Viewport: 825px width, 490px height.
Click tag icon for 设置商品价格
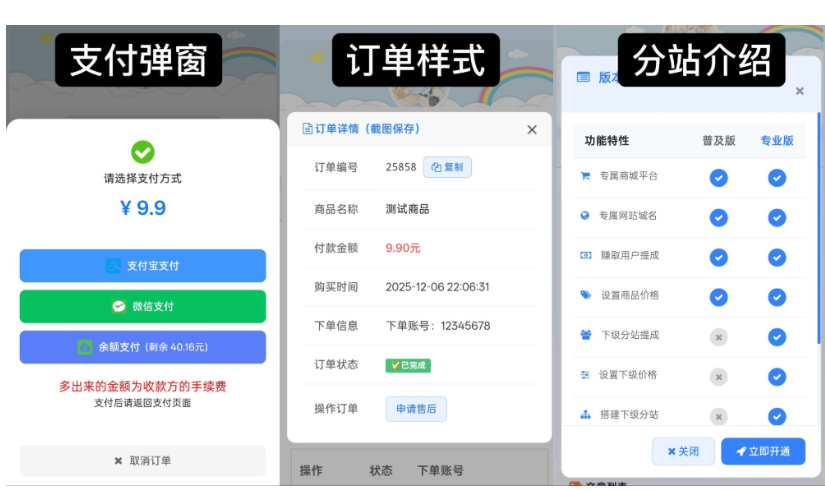click(586, 295)
